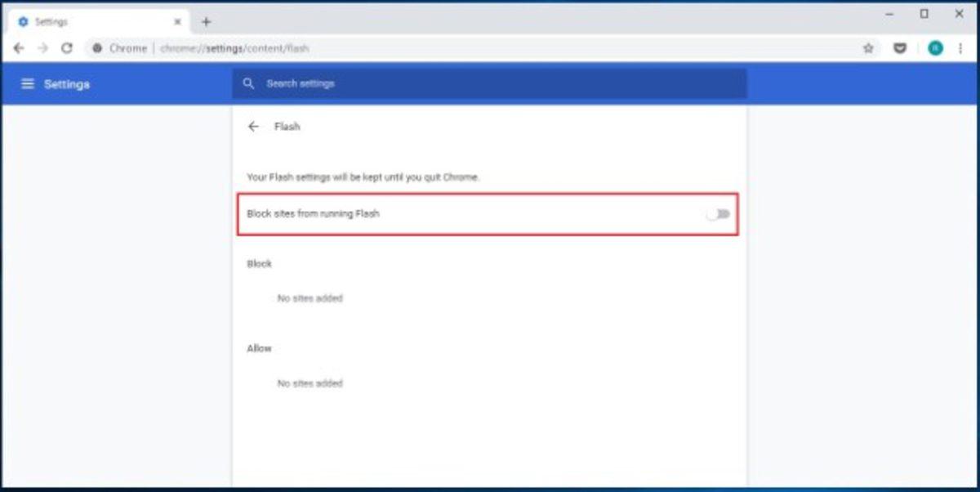Click the Flash toggle slider control
This screenshot has width=980, height=492.
717,213
